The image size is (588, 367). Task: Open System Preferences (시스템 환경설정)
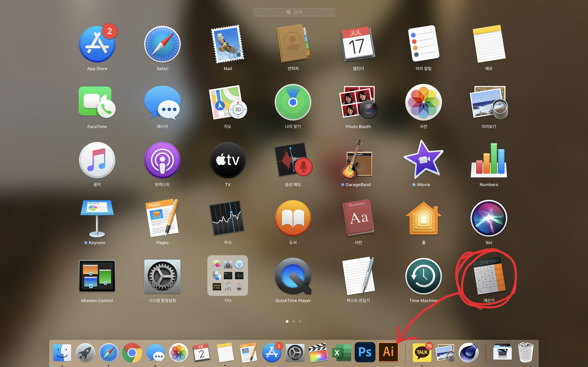click(x=162, y=276)
